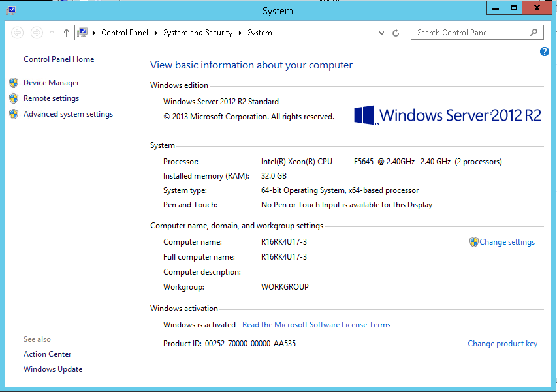The width and height of the screenshot is (557, 392).
Task: Expand the address bar history dropdown
Action: coord(382,33)
